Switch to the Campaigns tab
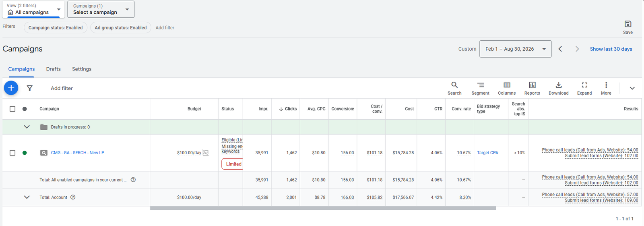This screenshot has width=644, height=226. [21, 69]
